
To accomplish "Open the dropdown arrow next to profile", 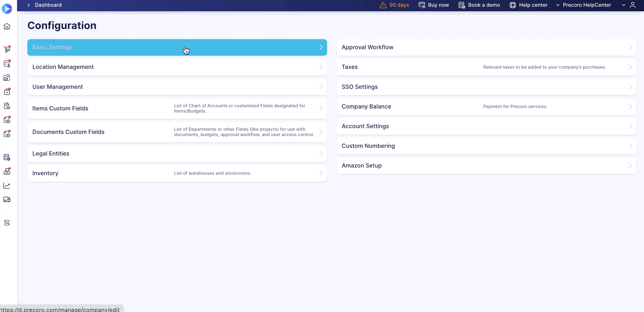I will coord(623,5).
